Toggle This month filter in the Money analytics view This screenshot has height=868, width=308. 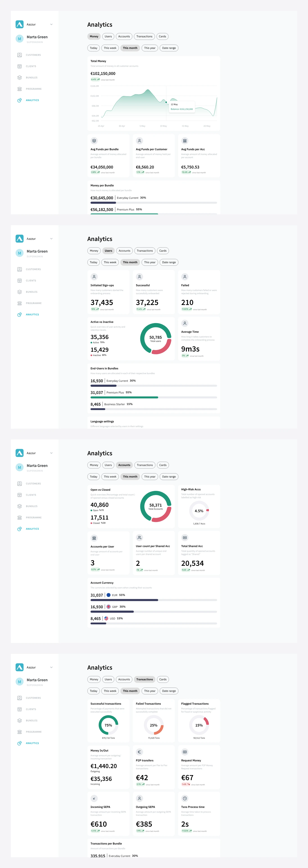pyautogui.click(x=130, y=48)
